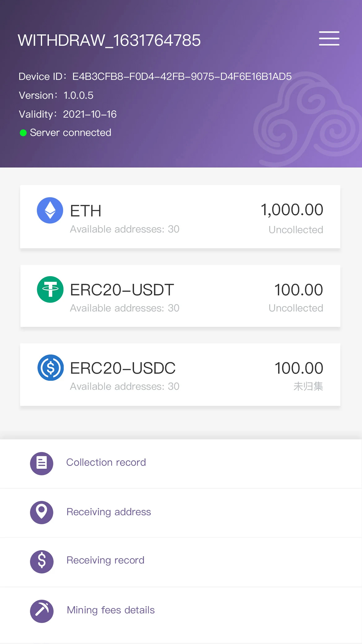This screenshot has height=644, width=362.
Task: Tap the Device ID text
Action: tap(155, 76)
